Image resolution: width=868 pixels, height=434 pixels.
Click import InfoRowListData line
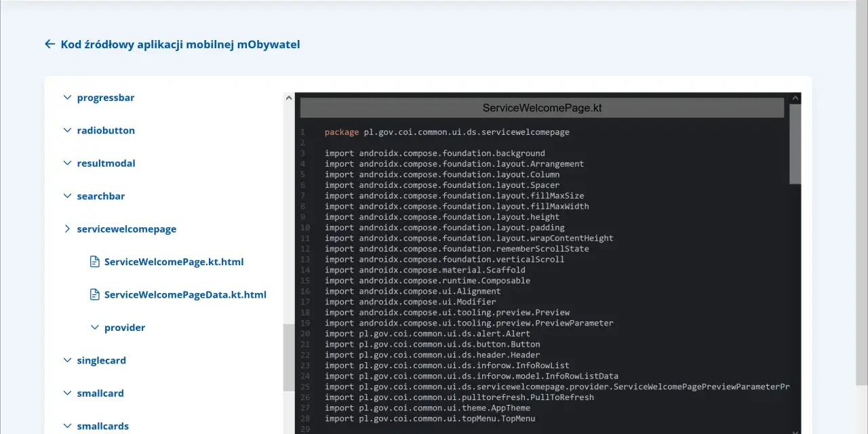pyautogui.click(x=471, y=376)
